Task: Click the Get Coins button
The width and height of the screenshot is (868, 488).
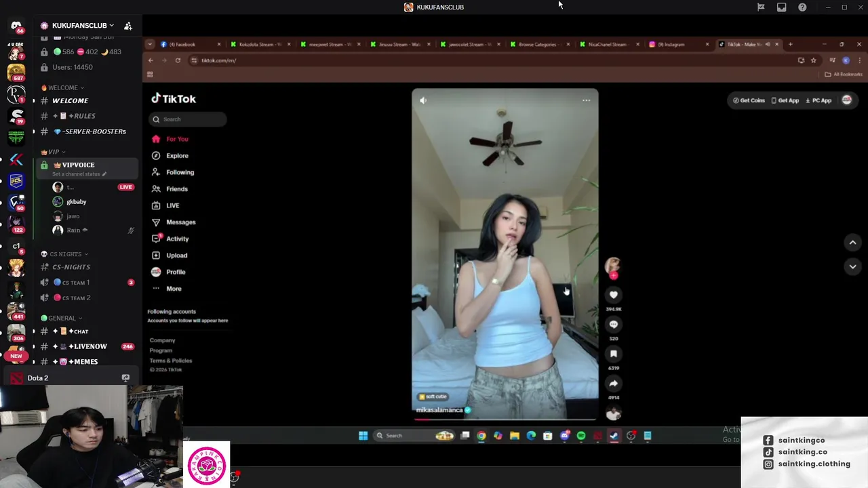Action: (749, 100)
